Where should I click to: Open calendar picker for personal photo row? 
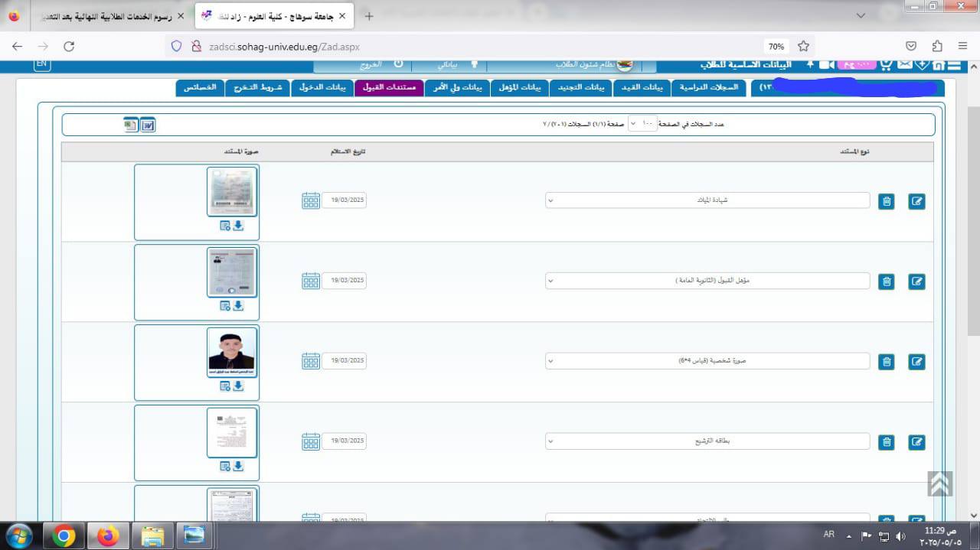point(311,361)
